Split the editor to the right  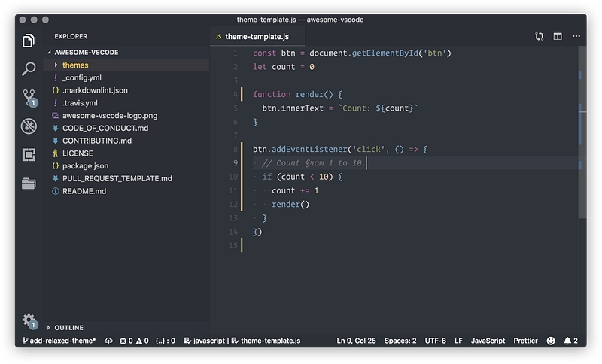[558, 36]
